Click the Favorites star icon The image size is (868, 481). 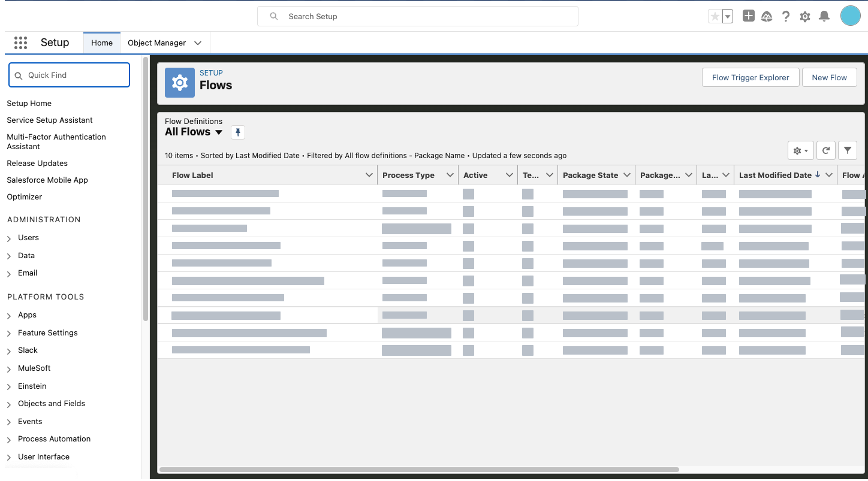715,17
